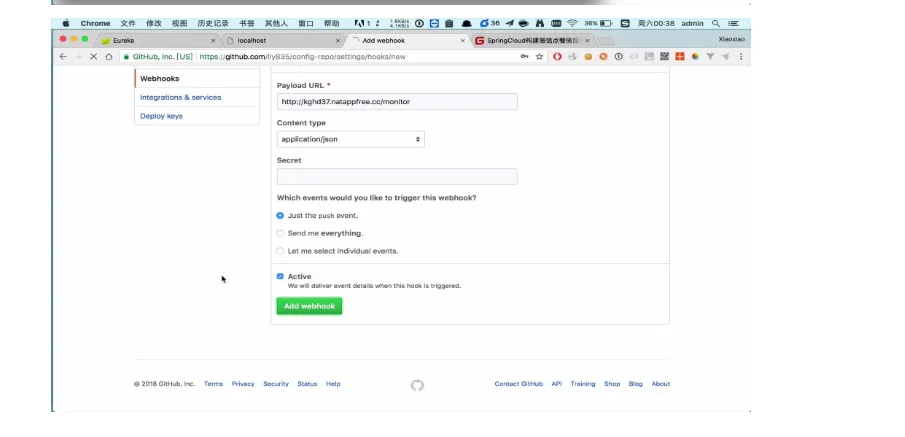Viewport: 905px width, 437px height.
Task: Click the browser address bar URL
Action: tap(302, 57)
